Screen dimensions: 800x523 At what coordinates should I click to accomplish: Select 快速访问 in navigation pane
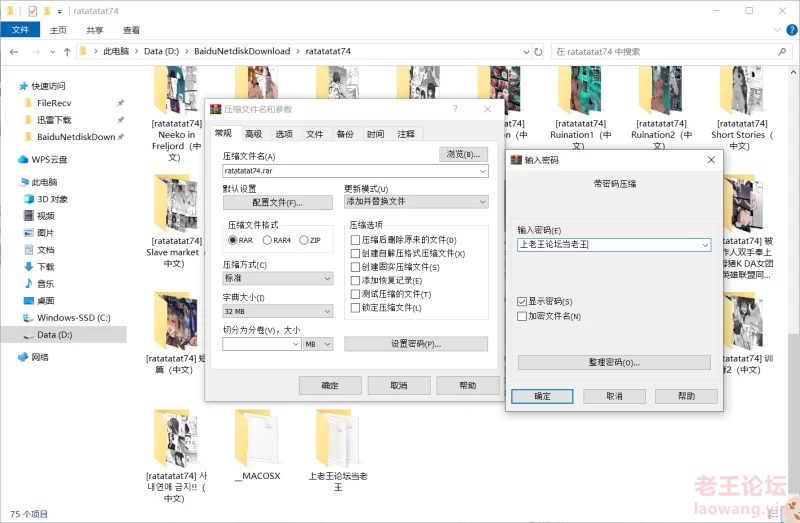pyautogui.click(x=48, y=86)
